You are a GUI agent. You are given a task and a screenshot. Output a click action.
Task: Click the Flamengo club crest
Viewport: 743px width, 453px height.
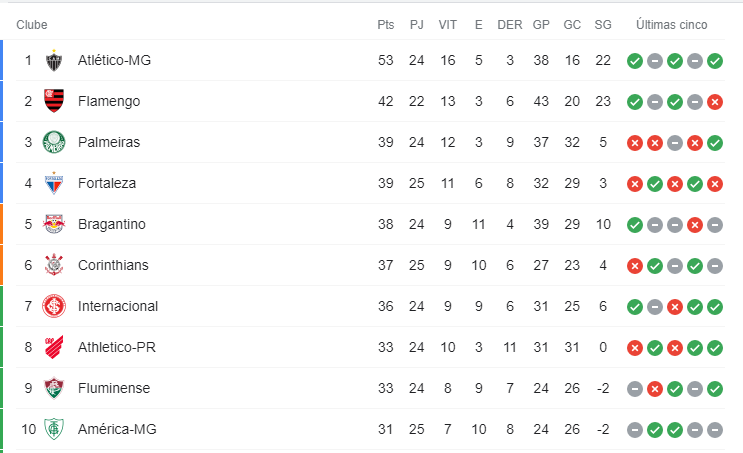pyautogui.click(x=54, y=101)
